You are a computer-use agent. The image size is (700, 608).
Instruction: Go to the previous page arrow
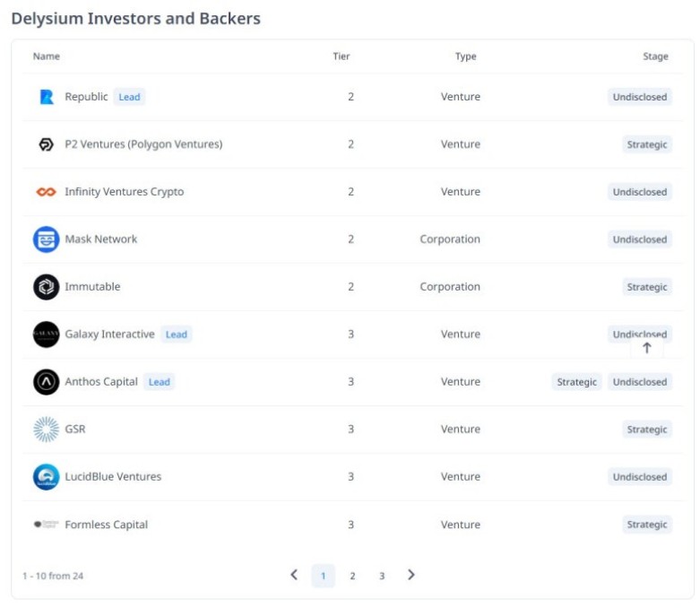(x=294, y=575)
